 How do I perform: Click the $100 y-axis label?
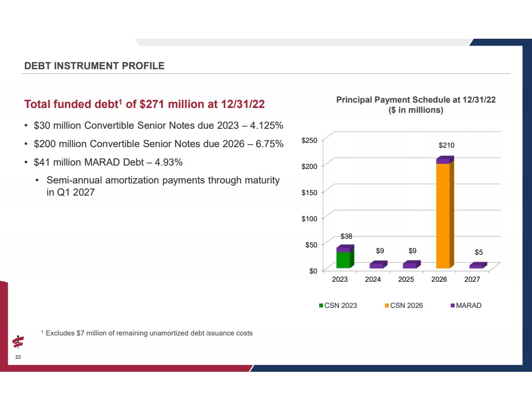pos(310,218)
